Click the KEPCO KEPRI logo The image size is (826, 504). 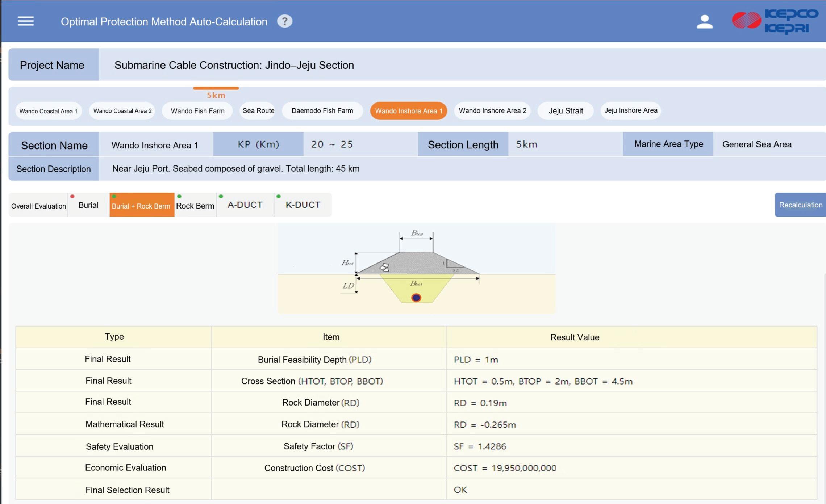775,21
